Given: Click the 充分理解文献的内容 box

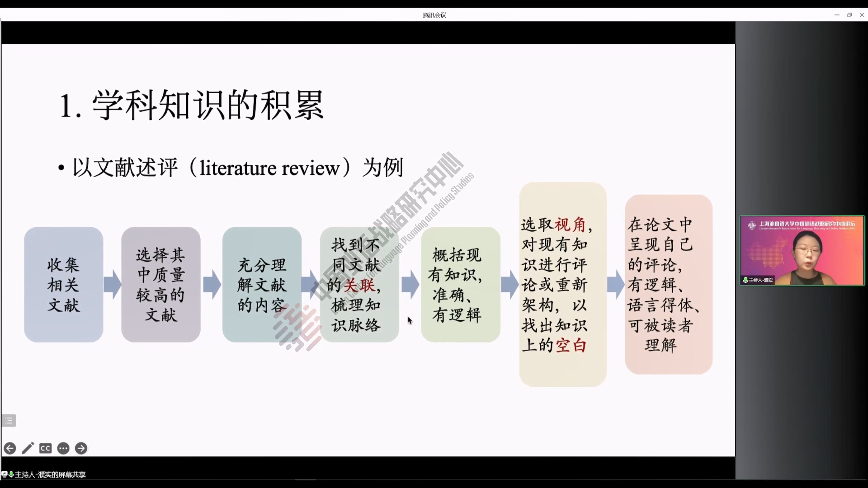Looking at the screenshot, I should 262,285.
